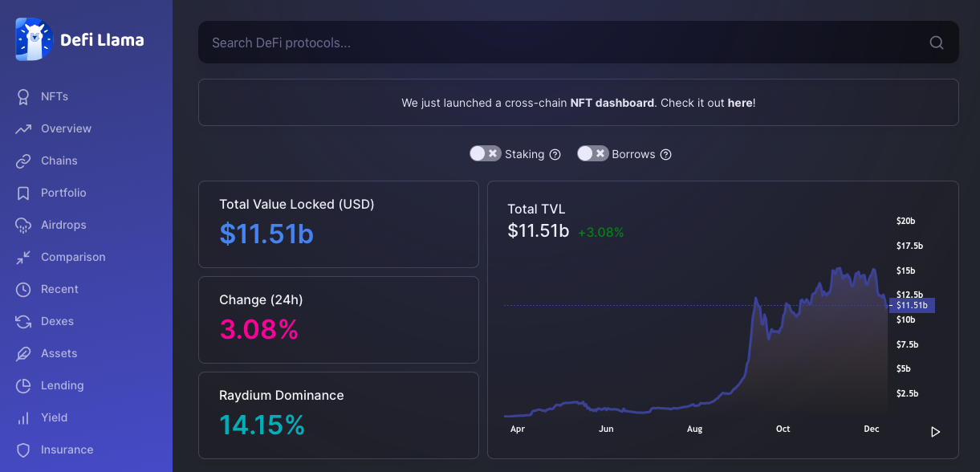Click the Portfolio bookmark icon
Viewport: 980px width, 472px height.
[x=23, y=193]
